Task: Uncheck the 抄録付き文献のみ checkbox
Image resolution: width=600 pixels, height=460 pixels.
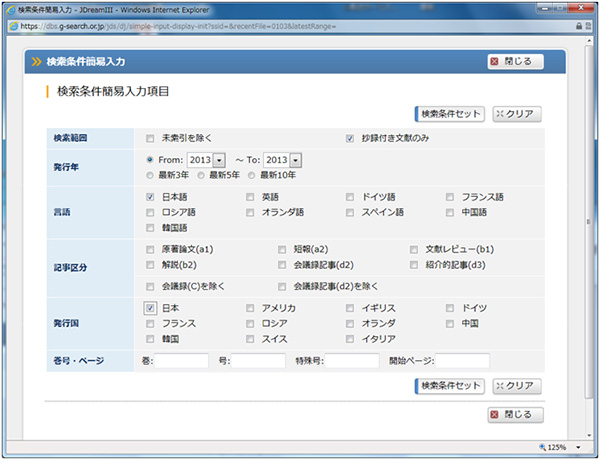Action: 350,139
